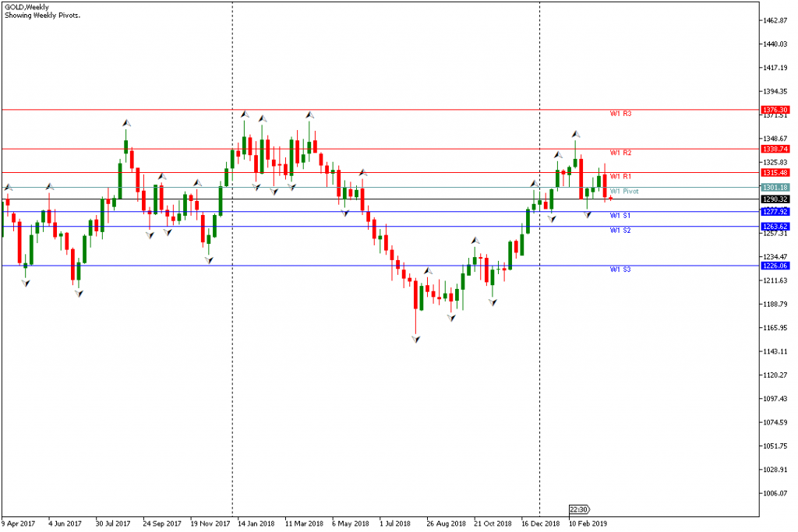Click the 22:30 time marker on the time axis

click(578, 509)
